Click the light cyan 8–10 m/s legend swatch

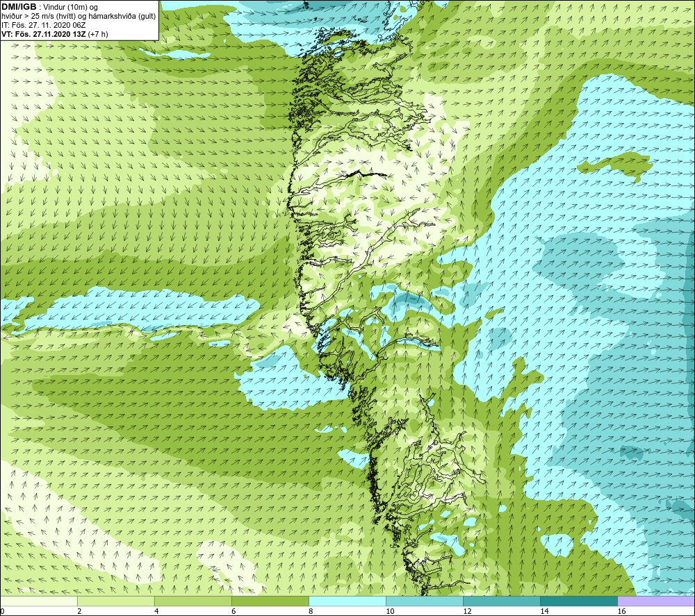tap(347, 601)
